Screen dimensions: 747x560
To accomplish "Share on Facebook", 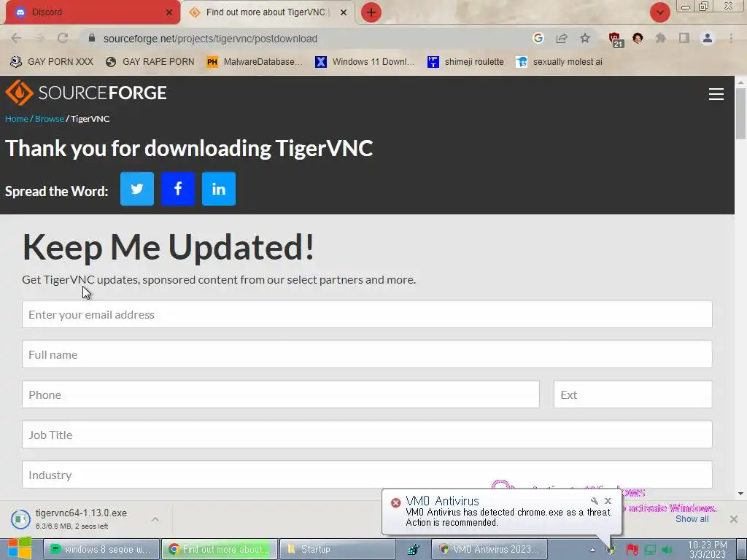I will (178, 189).
